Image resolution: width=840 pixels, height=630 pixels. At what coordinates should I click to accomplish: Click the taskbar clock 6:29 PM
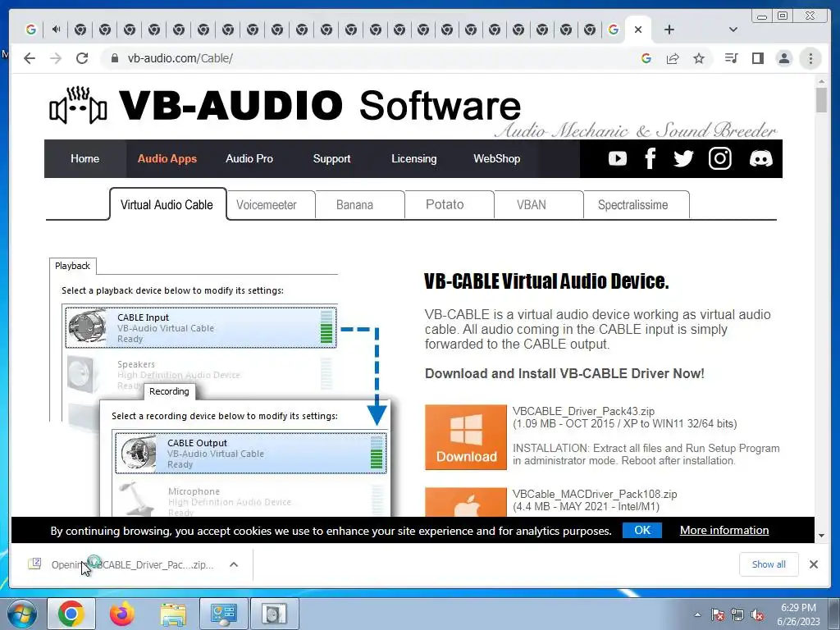[798, 608]
